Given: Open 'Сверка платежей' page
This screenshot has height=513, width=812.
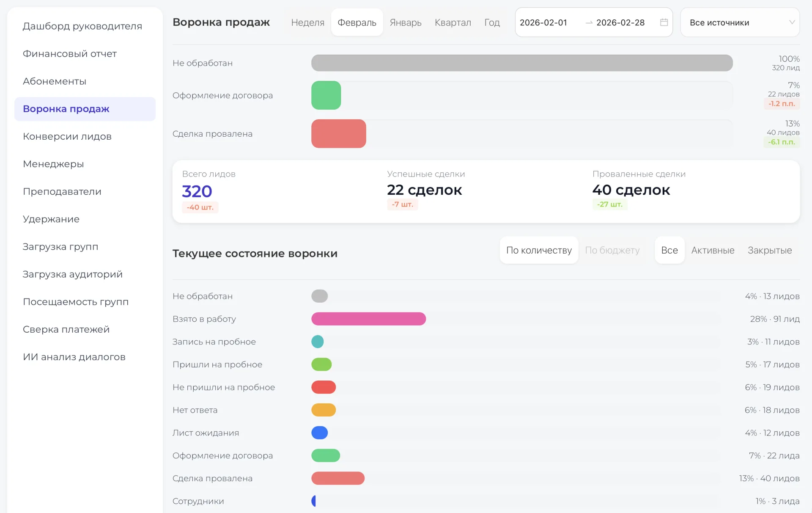Looking at the screenshot, I should [x=85, y=329].
